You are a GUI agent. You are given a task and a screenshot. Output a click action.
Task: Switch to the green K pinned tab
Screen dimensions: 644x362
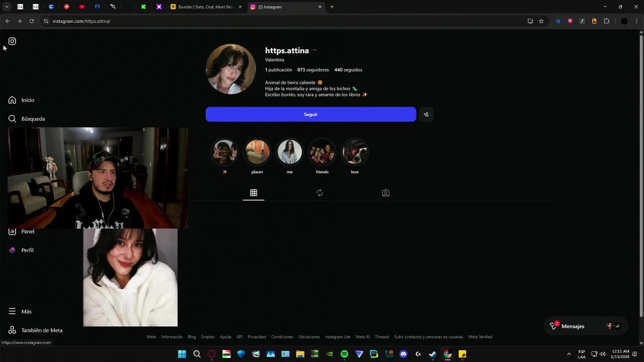point(143,7)
